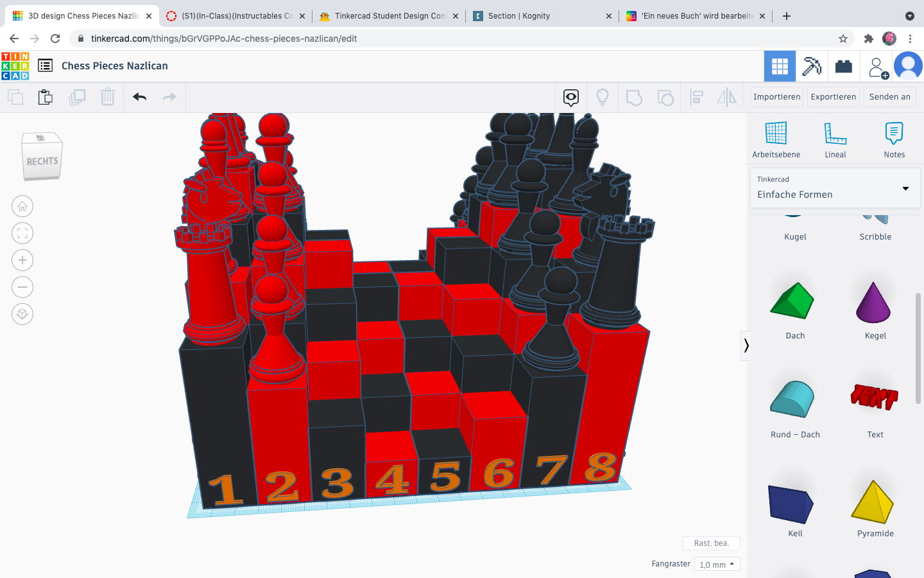Screen dimensions: 924x578
Task: Click the Copy toolbar icon
Action: point(15,98)
